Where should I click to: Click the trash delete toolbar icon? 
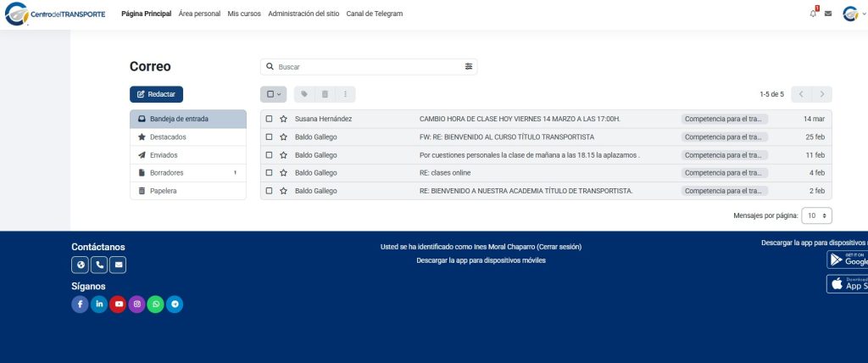point(325,94)
